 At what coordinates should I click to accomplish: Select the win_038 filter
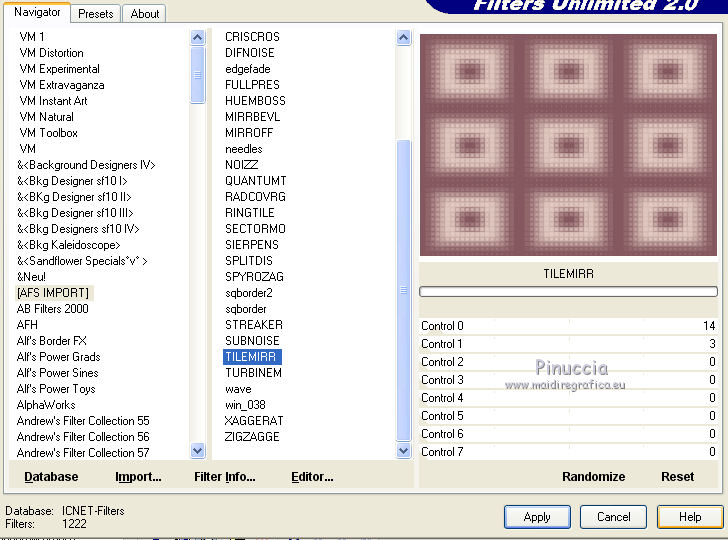(x=245, y=405)
